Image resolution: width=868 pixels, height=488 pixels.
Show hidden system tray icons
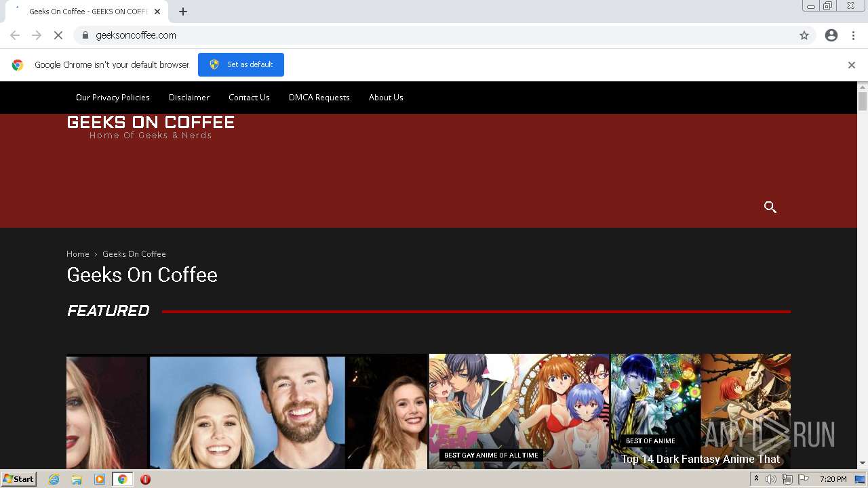pyautogui.click(x=756, y=479)
